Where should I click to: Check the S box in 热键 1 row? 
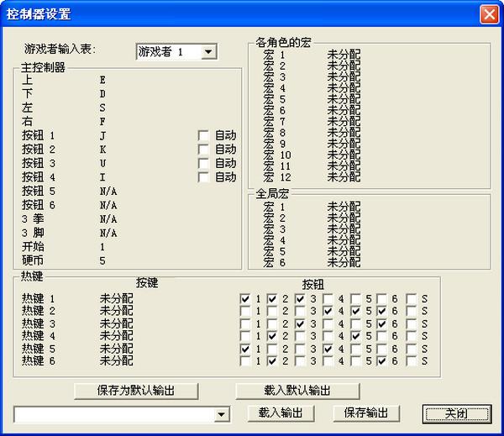[x=411, y=299]
